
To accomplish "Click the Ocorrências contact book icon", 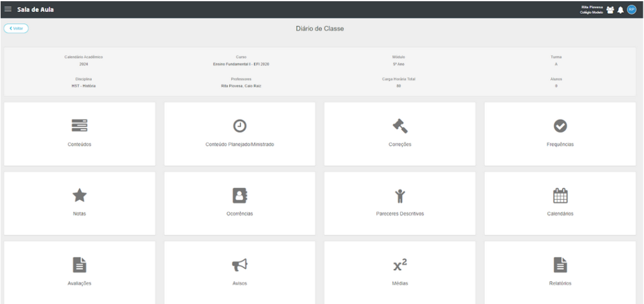I will 240,196.
